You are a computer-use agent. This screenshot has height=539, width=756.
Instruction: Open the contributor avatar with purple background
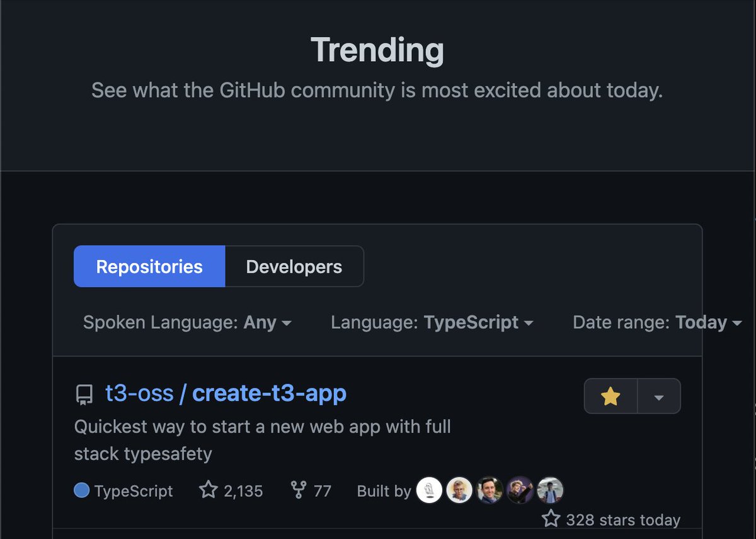click(x=520, y=490)
